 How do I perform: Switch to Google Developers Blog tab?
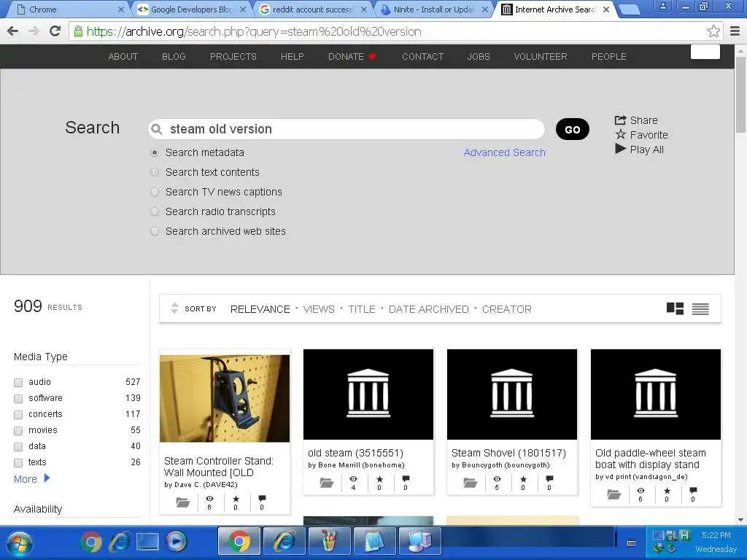click(192, 9)
